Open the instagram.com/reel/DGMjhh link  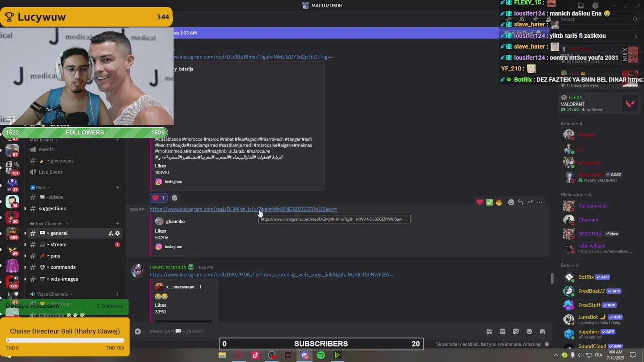point(243,209)
